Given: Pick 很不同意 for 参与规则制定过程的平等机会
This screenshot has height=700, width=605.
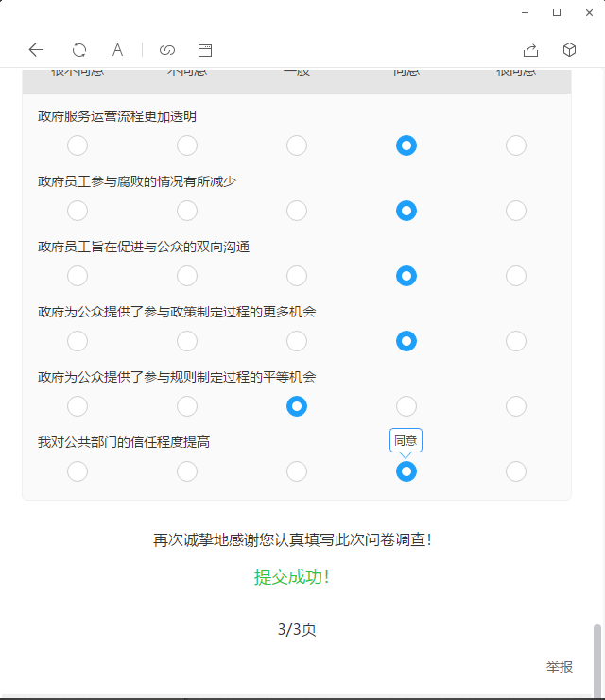Looking at the screenshot, I should click(x=78, y=406).
